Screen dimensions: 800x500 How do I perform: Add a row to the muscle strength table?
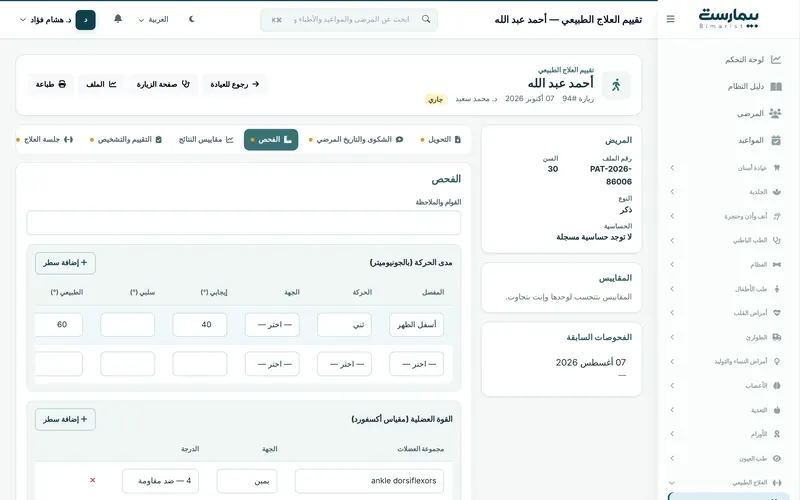click(x=65, y=419)
